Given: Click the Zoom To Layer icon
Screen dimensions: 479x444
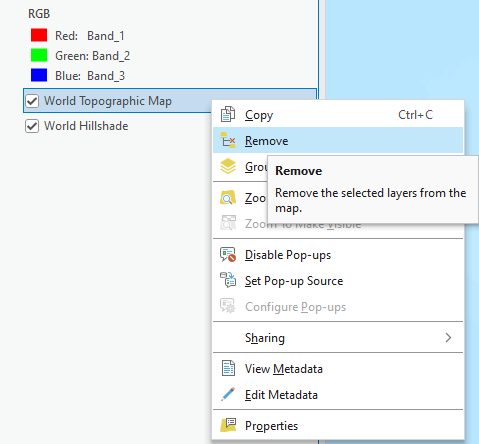Looking at the screenshot, I should pos(228,198).
